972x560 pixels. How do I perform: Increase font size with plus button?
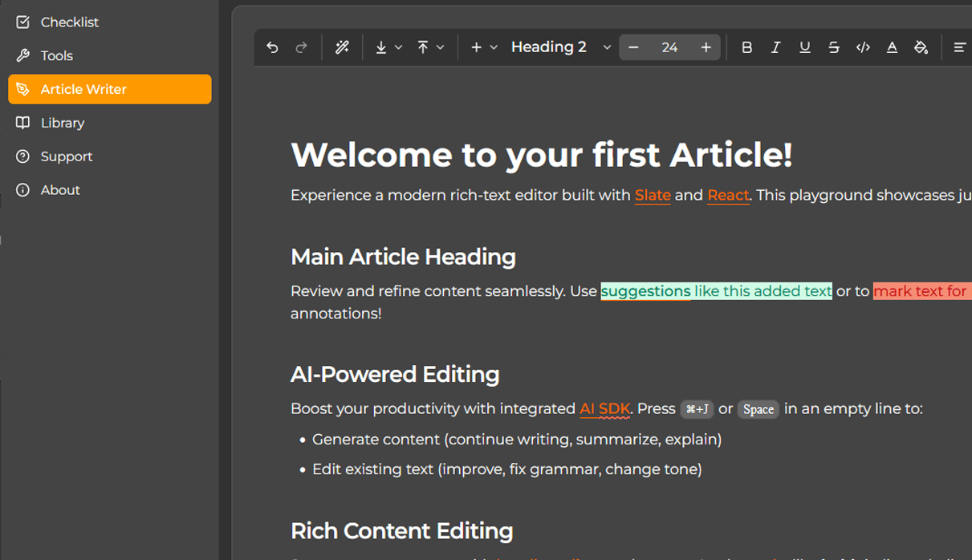point(706,47)
